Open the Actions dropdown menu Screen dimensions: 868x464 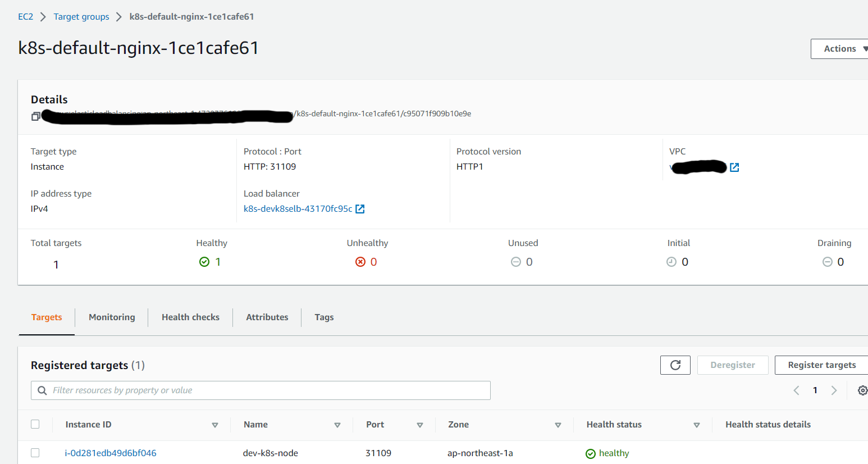(840, 49)
